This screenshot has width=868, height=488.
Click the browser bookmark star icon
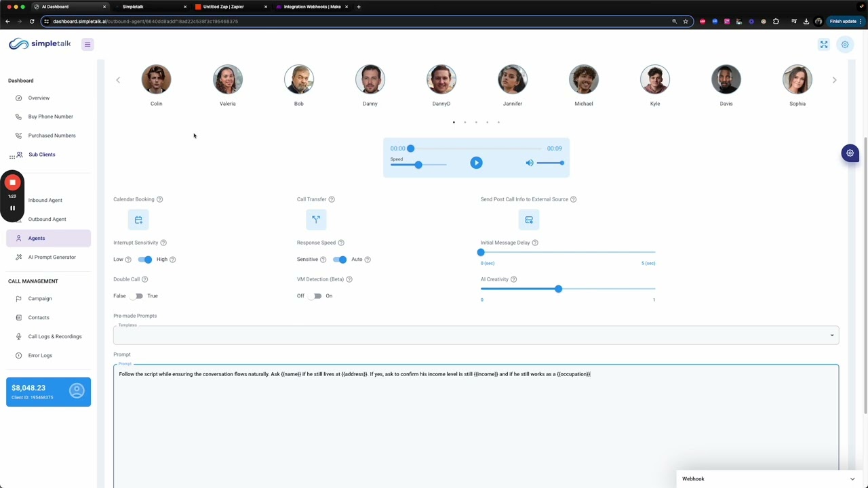tap(686, 21)
